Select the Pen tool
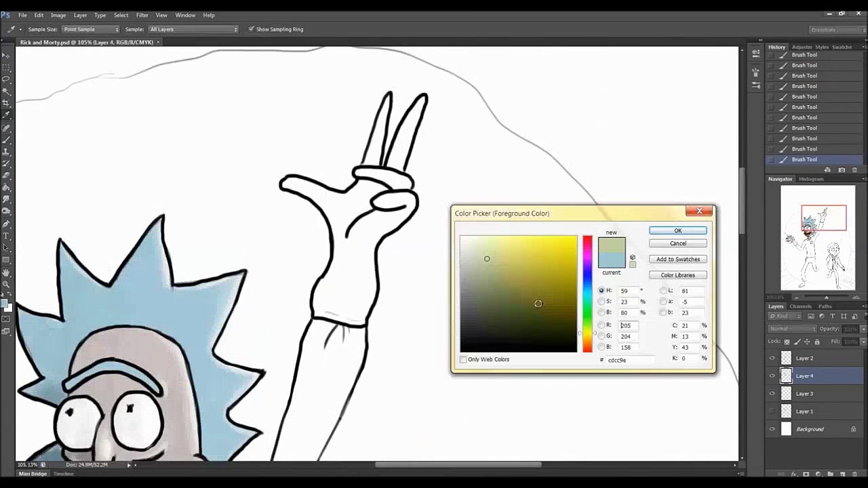 [x=6, y=224]
